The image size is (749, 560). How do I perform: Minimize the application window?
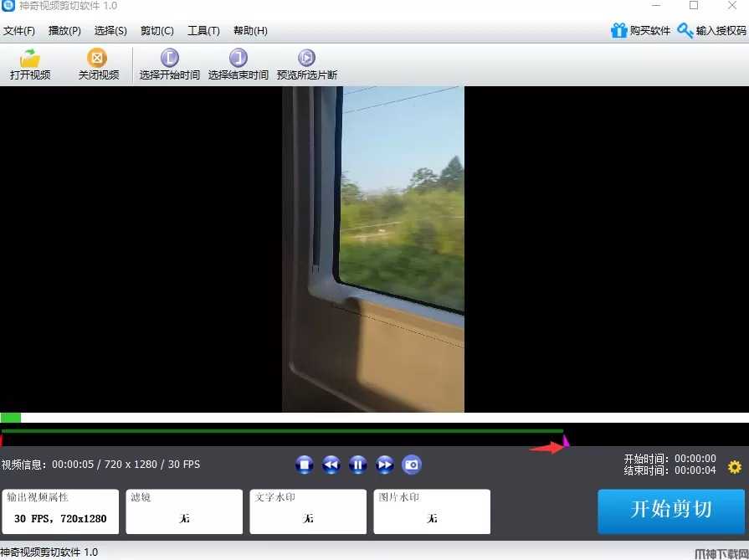(656, 6)
